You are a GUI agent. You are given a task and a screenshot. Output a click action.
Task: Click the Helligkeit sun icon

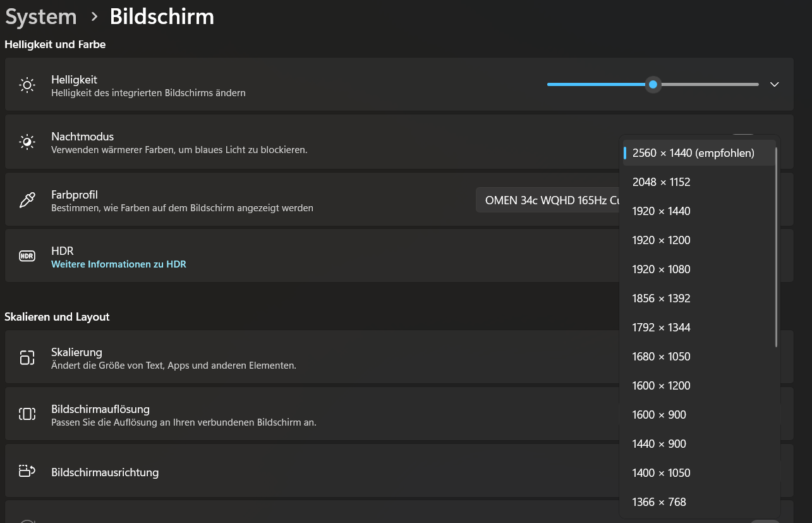point(27,85)
